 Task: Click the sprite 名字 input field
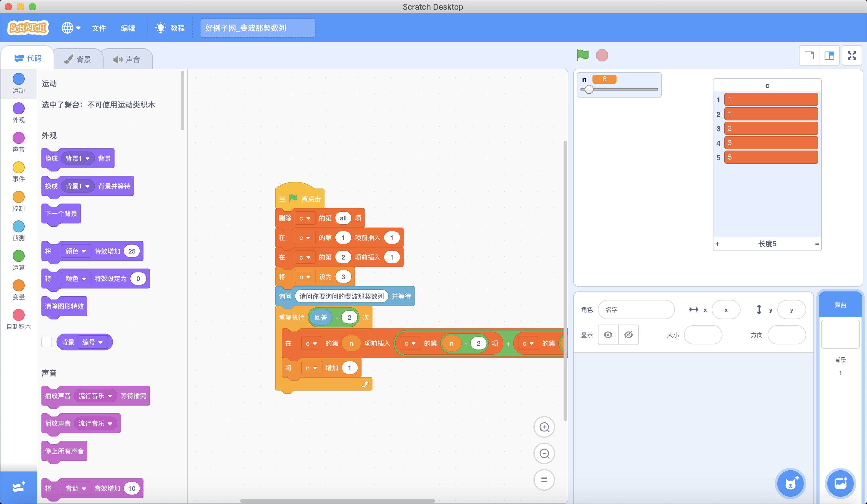coord(636,310)
